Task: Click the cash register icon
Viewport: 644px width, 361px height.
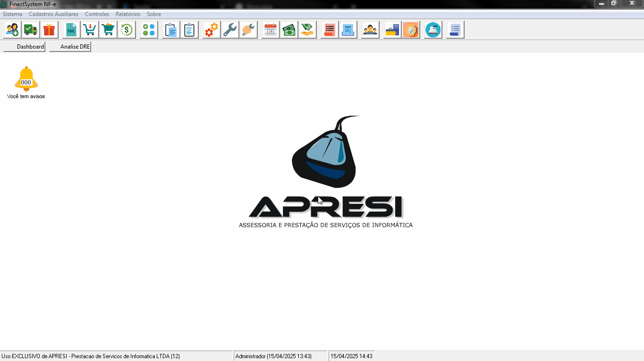Action: pos(433,30)
